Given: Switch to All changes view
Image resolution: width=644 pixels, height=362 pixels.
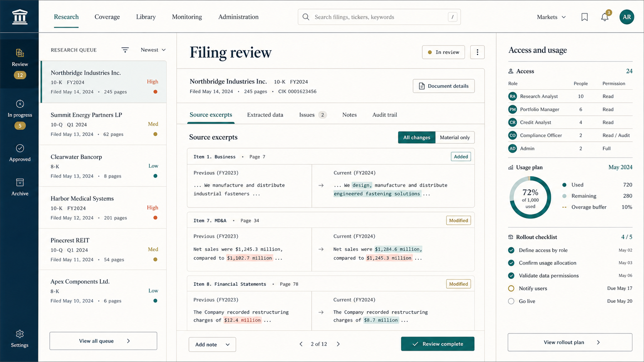Looking at the screenshot, I should [417, 137].
